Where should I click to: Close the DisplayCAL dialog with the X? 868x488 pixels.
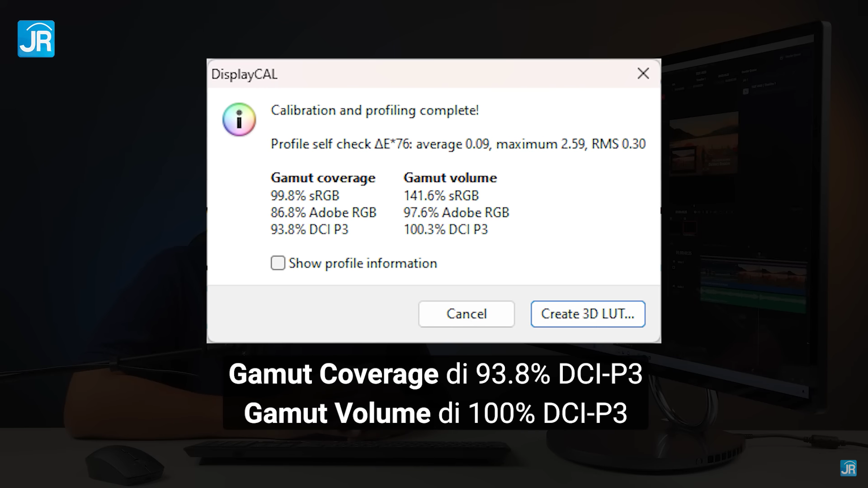[643, 73]
